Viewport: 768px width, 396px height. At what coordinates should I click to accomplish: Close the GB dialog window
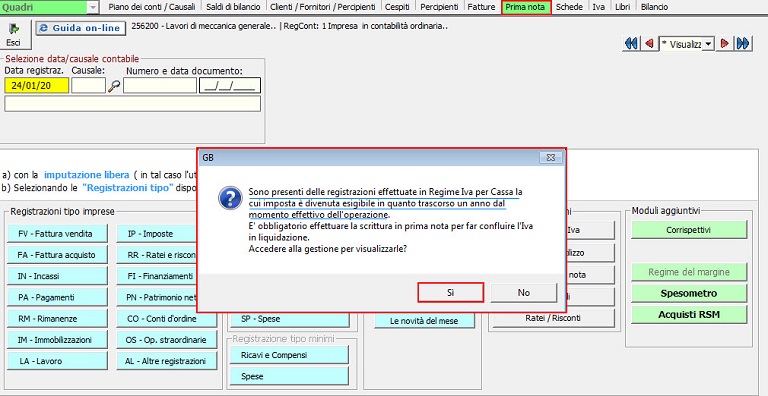(550, 158)
